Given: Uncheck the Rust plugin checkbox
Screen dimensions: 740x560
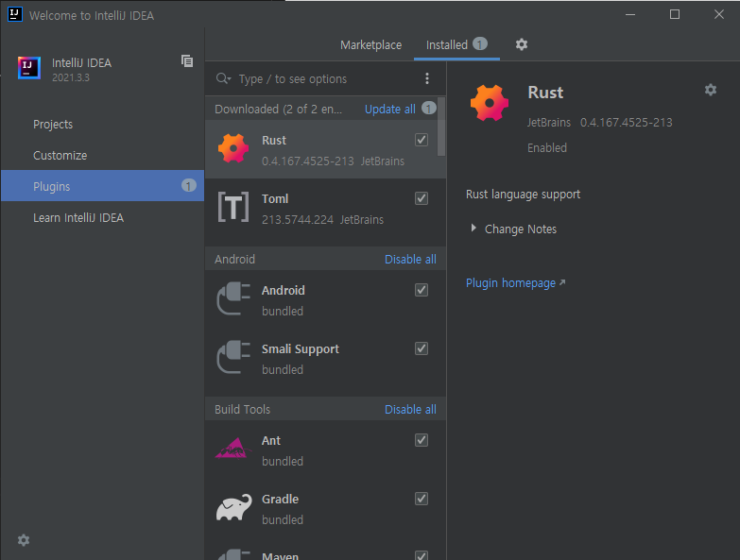Looking at the screenshot, I should (422, 140).
